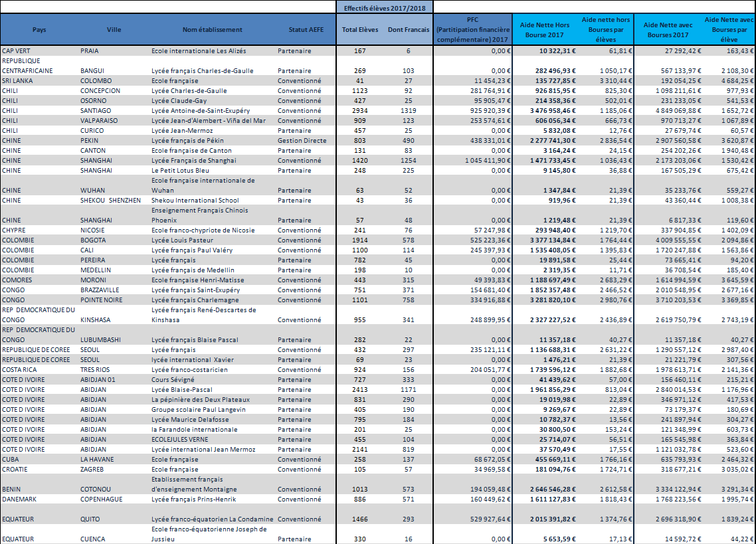Select the 'PFC (Participation financière complémentaire) 2017' header
The width and height of the screenshot is (756, 544).
(472, 30)
